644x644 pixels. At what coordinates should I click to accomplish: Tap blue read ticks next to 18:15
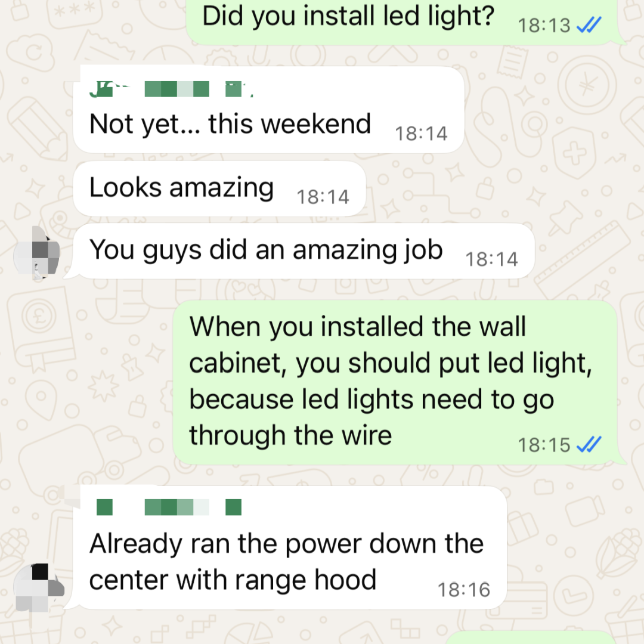point(589,444)
